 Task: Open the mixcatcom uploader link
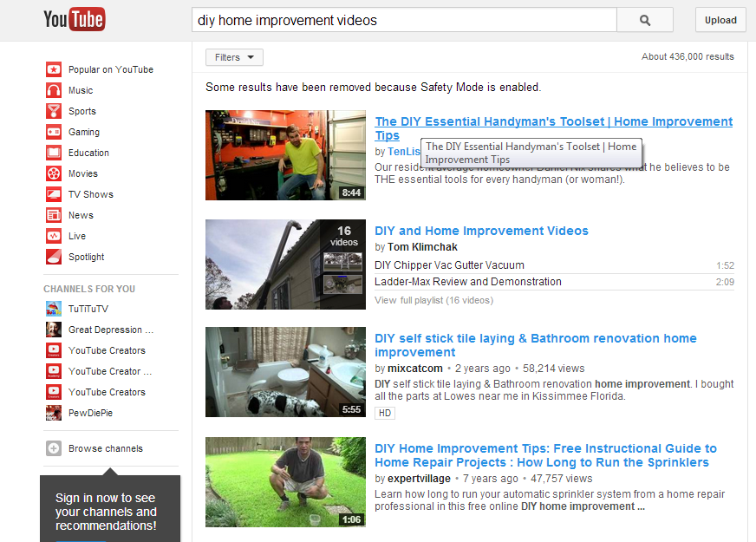[x=415, y=369]
